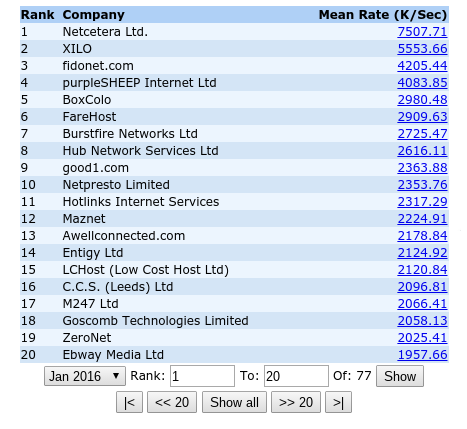
Task: Open the 4083.85 rate link
Action: click(422, 83)
